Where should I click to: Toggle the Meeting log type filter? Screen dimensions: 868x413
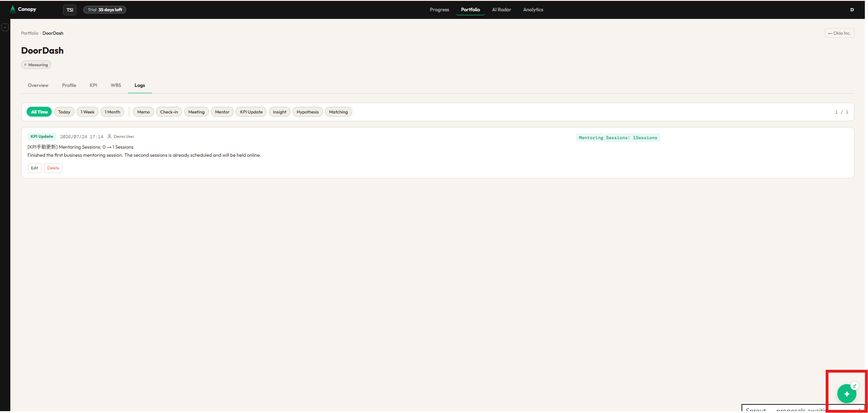pyautogui.click(x=196, y=112)
